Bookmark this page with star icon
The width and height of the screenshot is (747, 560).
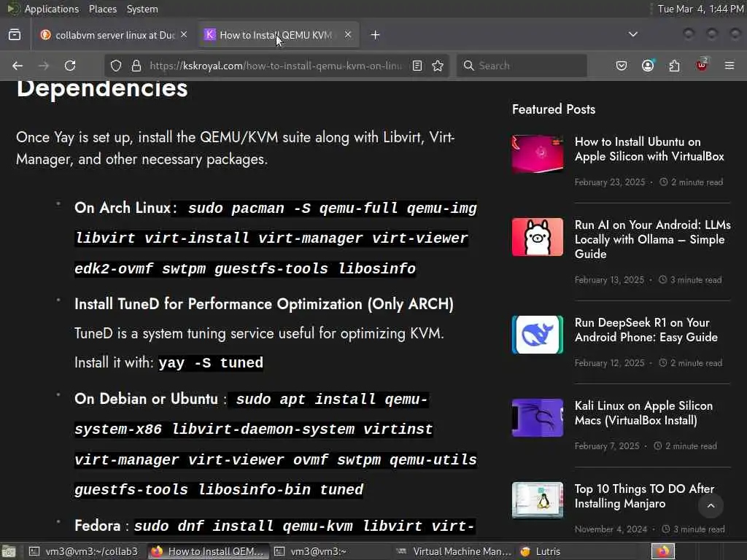click(438, 66)
